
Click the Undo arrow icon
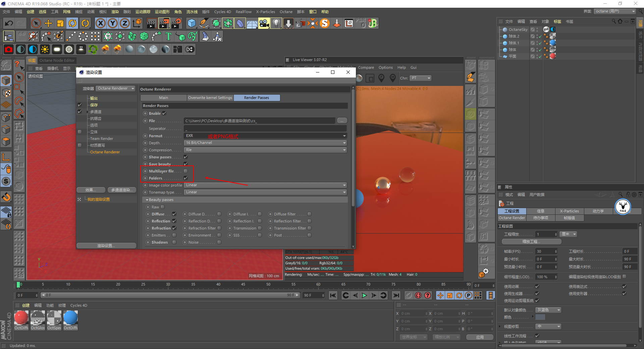click(9, 23)
